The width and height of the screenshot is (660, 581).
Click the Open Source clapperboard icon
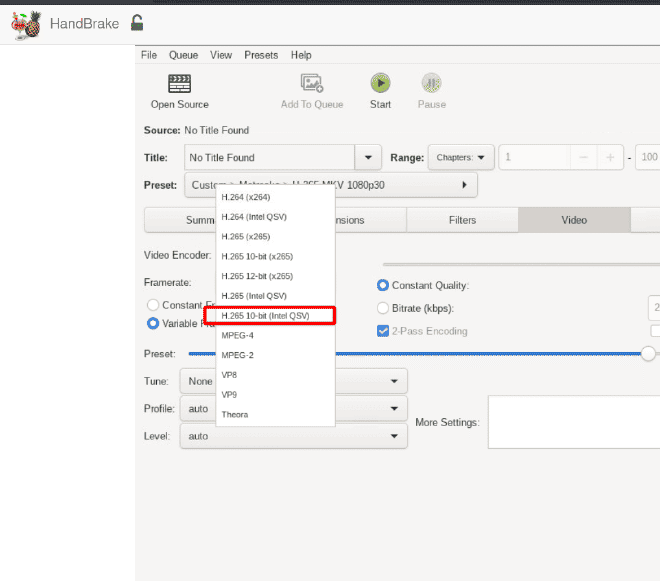coord(179,83)
